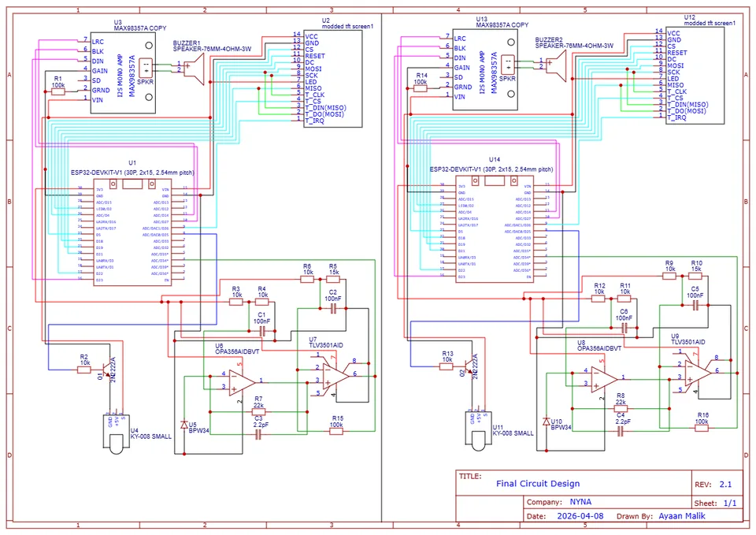
Task: Click the VCC pin label on U2
Action: [x=312, y=36]
